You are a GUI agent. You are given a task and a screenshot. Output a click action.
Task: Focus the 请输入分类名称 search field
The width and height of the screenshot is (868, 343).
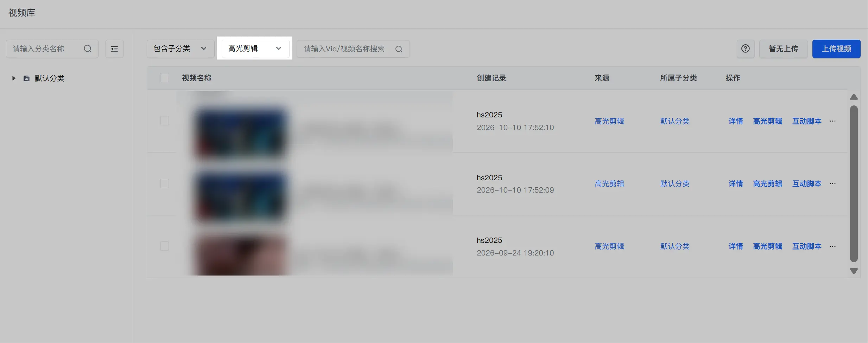[x=52, y=49]
